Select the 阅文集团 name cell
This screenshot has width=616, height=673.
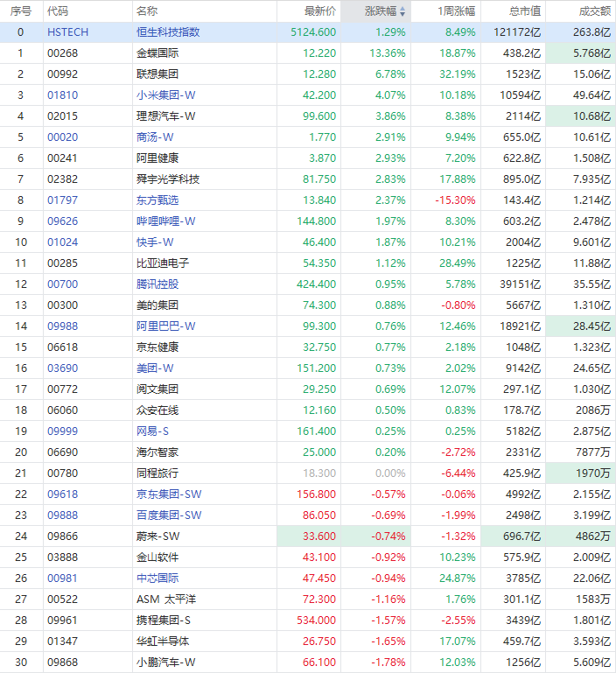(x=205, y=389)
